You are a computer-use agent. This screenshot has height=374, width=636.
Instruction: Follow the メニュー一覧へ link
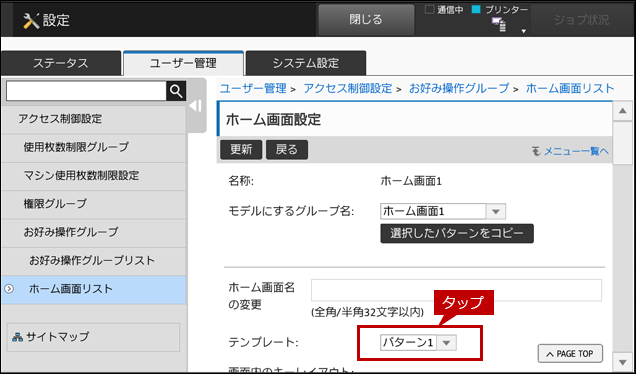pyautogui.click(x=576, y=151)
